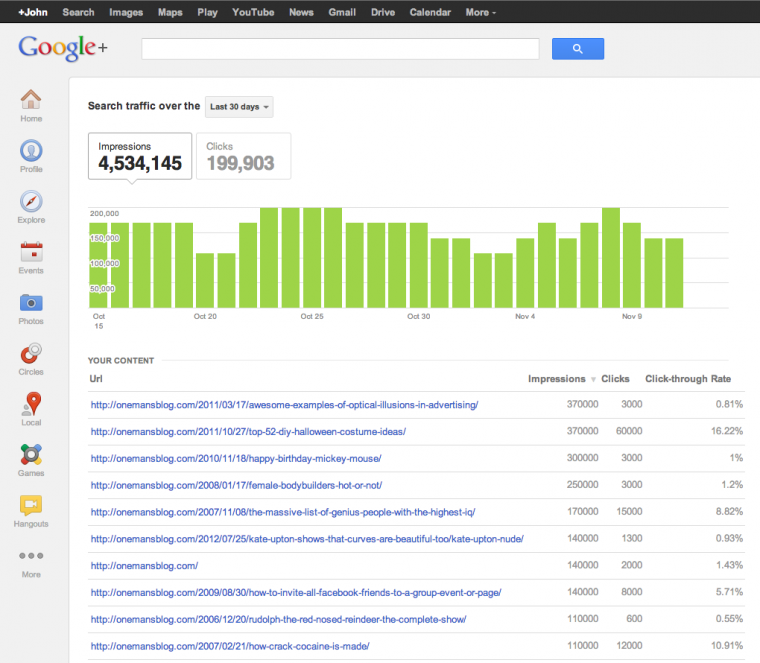Open the Last 30 days dropdown
The height and width of the screenshot is (663, 760).
(x=239, y=107)
